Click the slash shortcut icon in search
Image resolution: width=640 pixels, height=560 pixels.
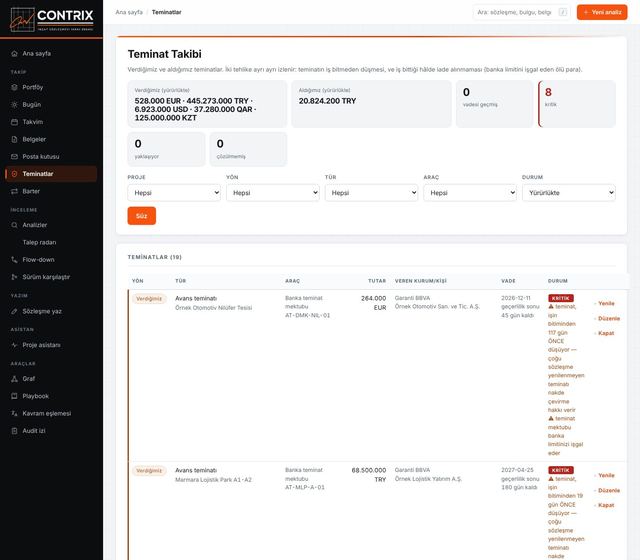point(563,12)
